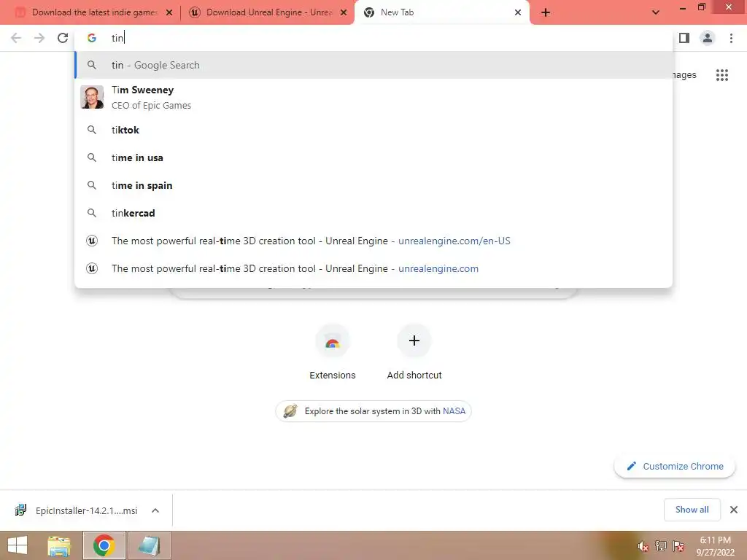
Task: Choose the tinkercad suggestion
Action: (374, 213)
